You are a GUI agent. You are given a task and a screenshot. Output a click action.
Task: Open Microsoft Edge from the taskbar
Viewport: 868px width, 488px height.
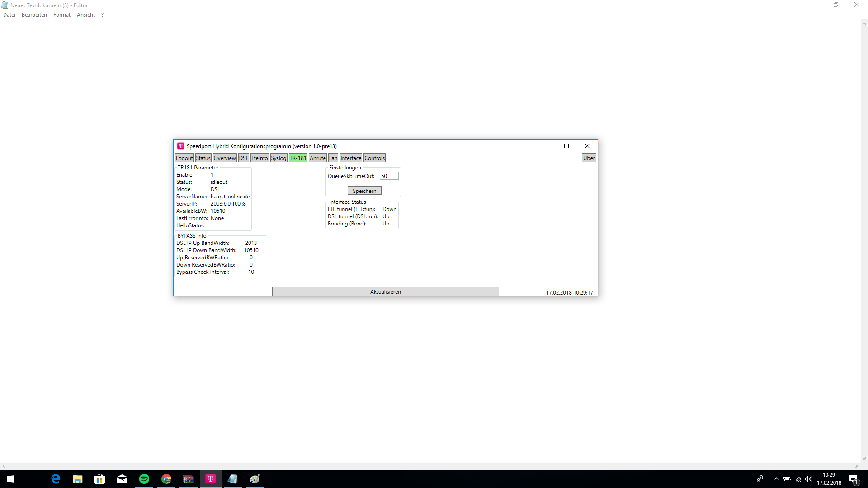[56, 479]
